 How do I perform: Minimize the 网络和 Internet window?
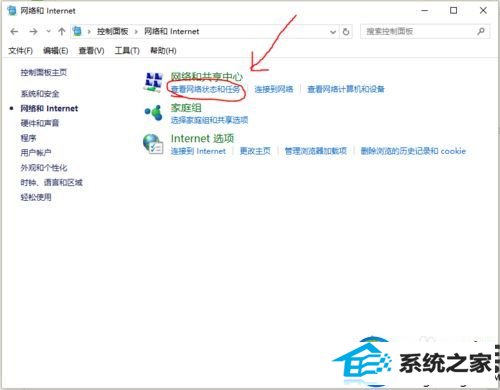[425, 11]
